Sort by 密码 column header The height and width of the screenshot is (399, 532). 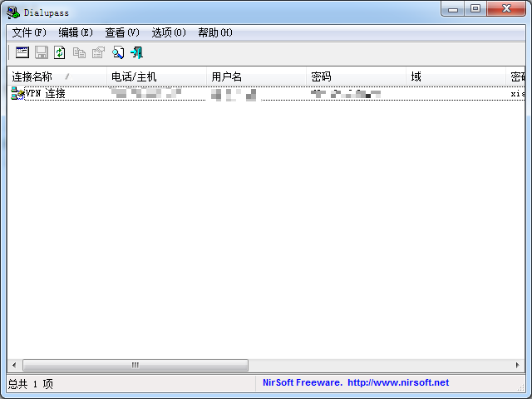[357, 76]
